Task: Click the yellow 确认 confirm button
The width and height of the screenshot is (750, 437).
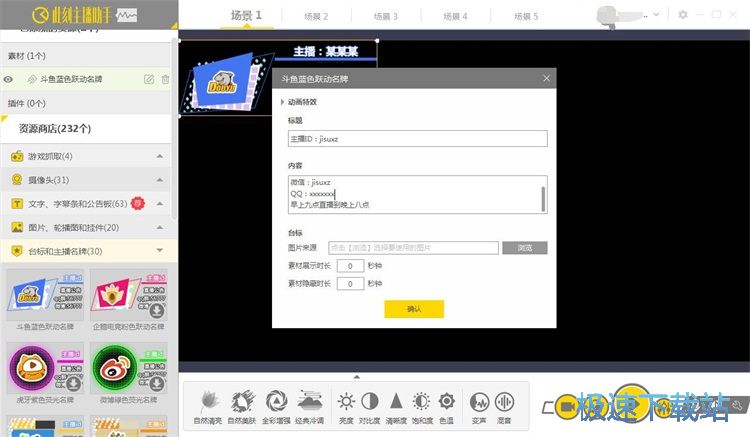Action: (414, 309)
